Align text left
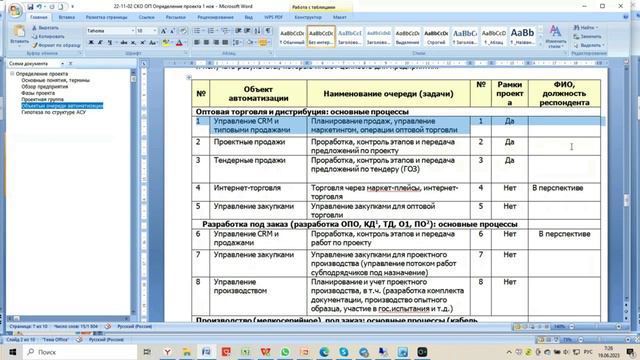 pos(197,42)
